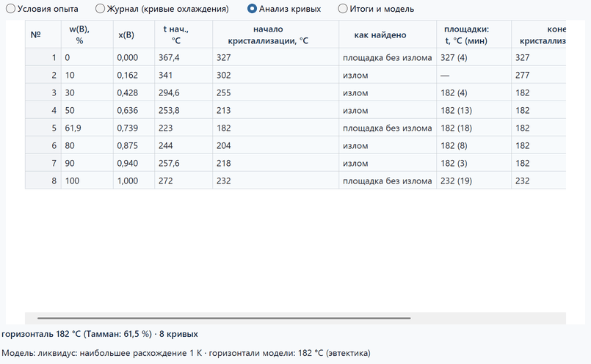The image size is (591, 364).
Task: Click the x(B) cell 0,940
Action: 134,163
